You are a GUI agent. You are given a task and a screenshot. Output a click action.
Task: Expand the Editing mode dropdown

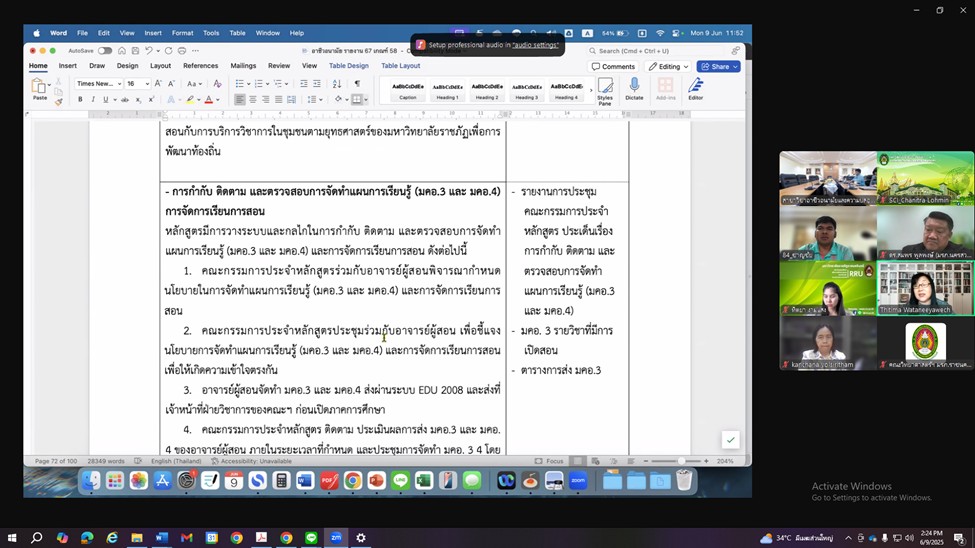pyautogui.click(x=667, y=67)
